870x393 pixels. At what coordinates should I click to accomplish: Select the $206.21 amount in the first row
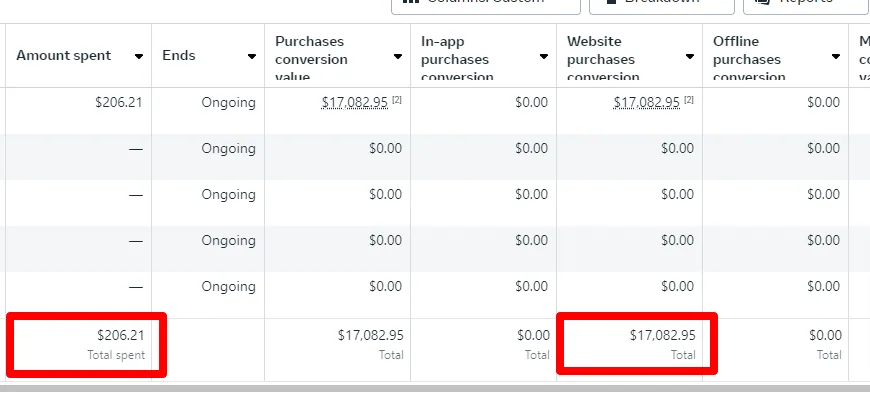119,103
